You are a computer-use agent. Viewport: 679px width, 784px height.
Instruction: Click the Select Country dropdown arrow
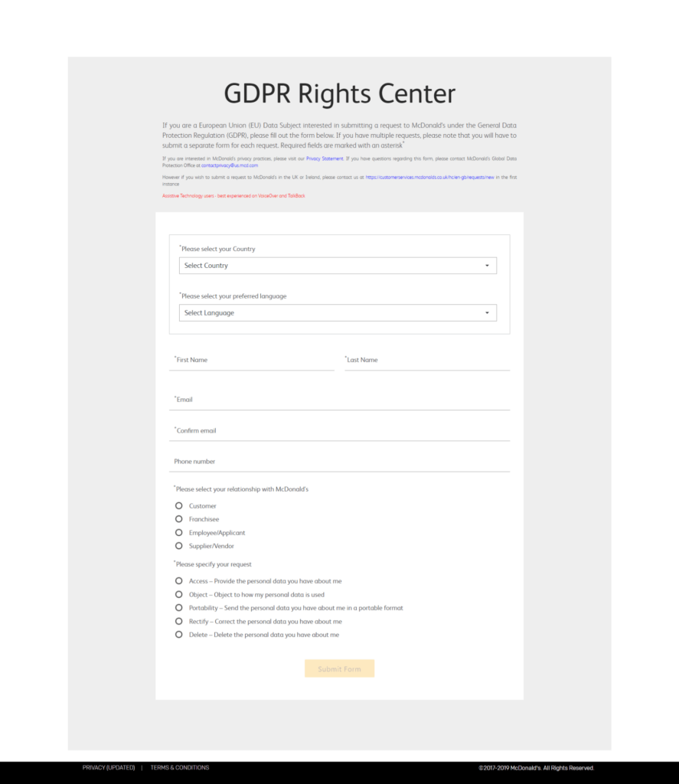487,266
